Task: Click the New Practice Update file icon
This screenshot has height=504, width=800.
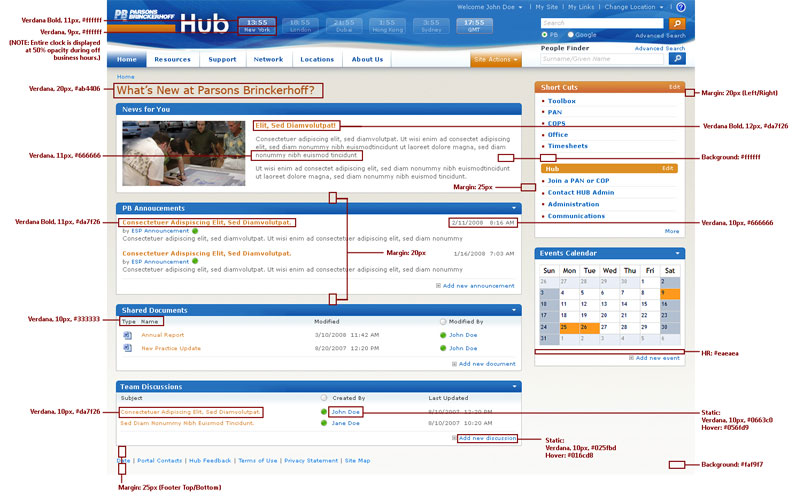Action: tap(127, 348)
